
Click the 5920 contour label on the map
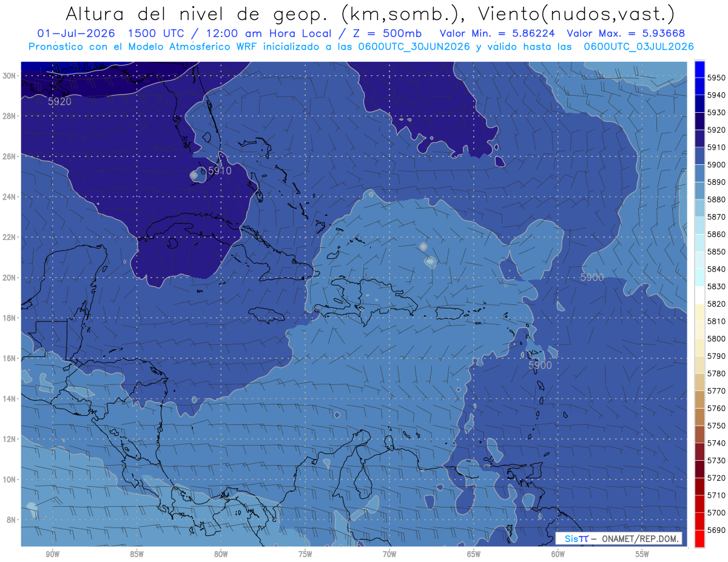(59, 102)
